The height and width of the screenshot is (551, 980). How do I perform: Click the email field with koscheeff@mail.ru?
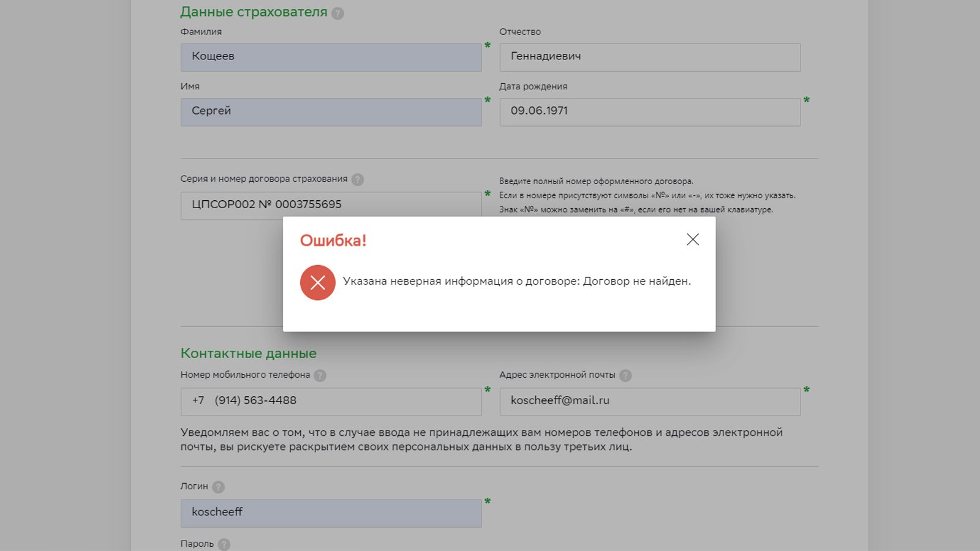[649, 401]
